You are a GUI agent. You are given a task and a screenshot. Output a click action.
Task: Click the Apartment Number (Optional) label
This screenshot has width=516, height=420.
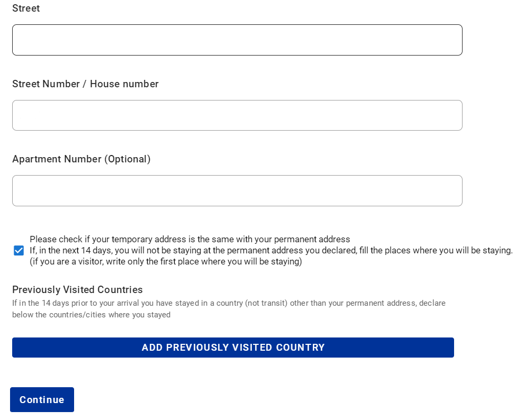coord(82,159)
